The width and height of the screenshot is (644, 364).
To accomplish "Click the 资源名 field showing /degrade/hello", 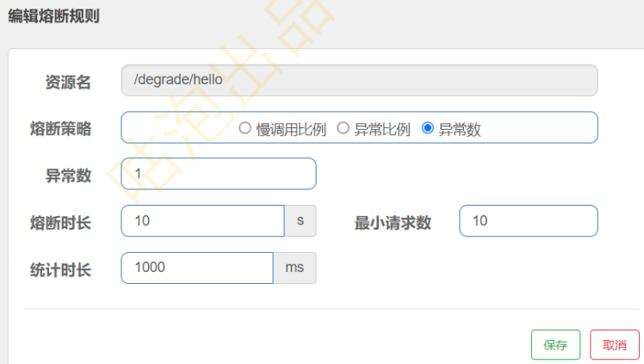I will pos(359,81).
